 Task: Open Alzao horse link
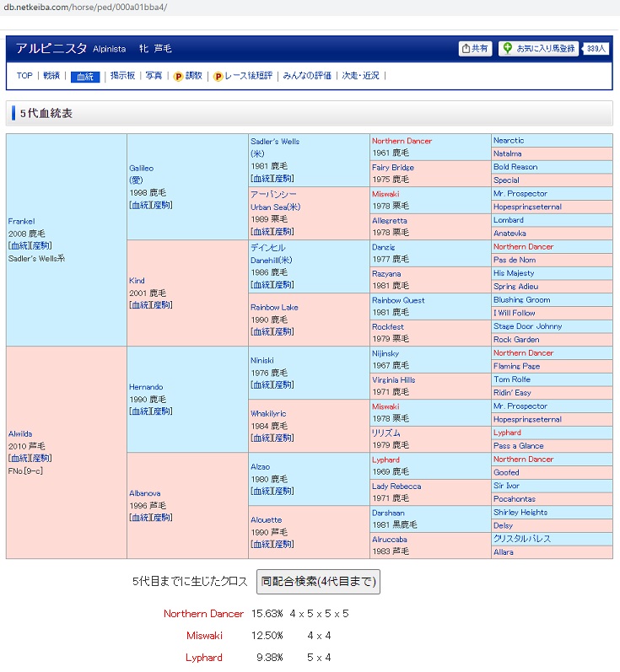click(261, 467)
